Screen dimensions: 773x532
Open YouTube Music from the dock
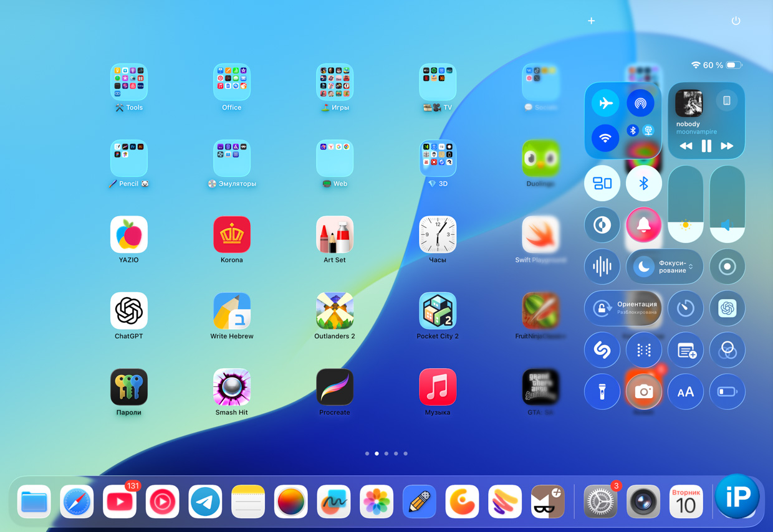163,501
